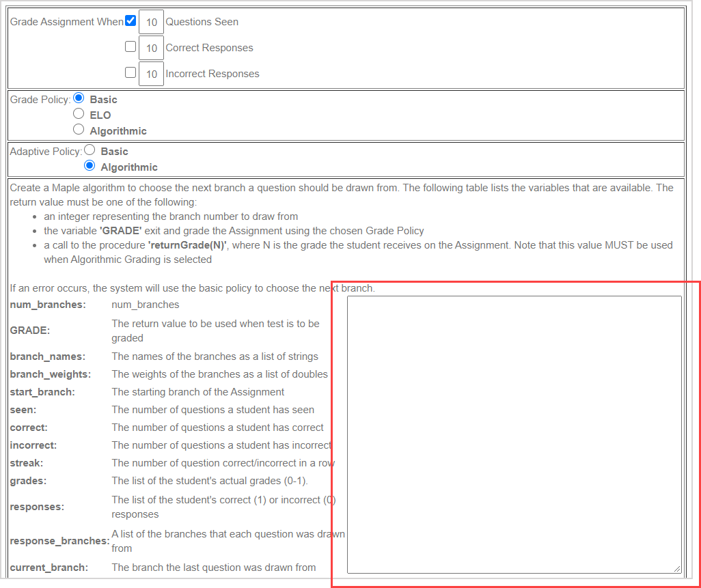Click the current_branch variable name
The width and height of the screenshot is (701, 588).
point(49,567)
